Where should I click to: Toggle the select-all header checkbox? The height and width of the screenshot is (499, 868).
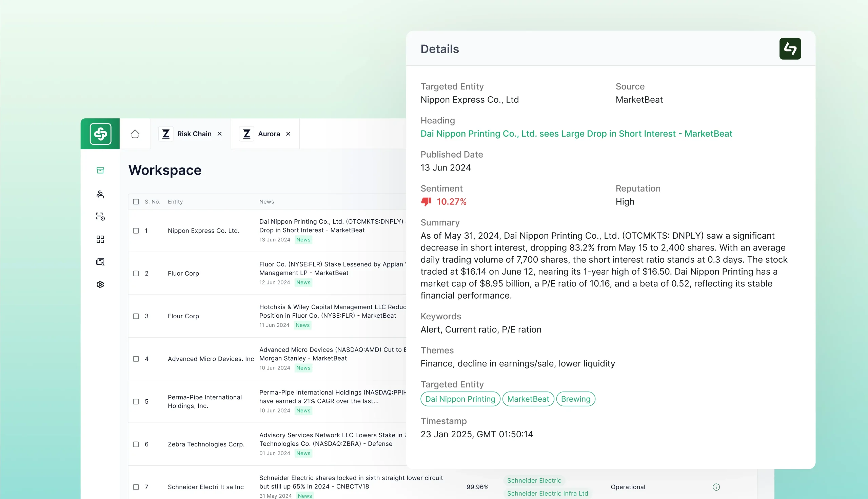[136, 201]
